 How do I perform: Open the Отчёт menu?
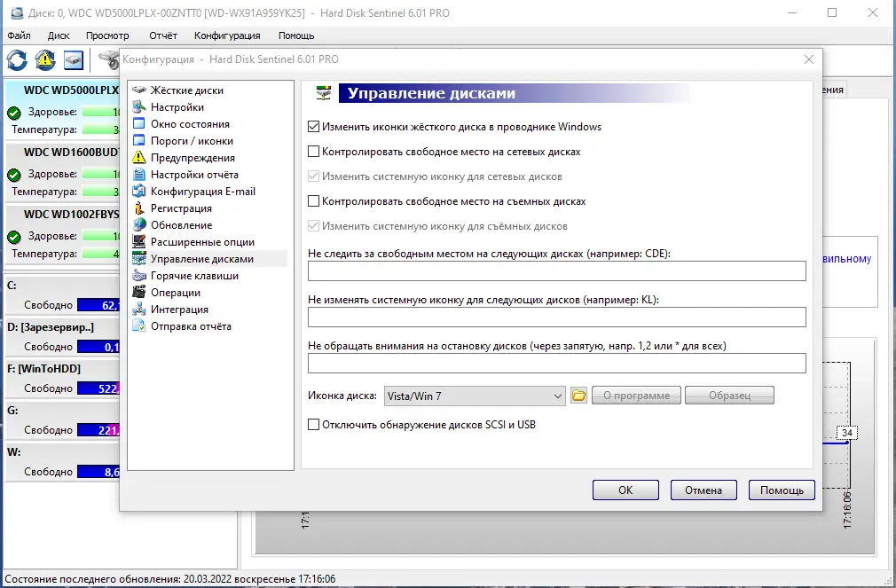coord(163,35)
